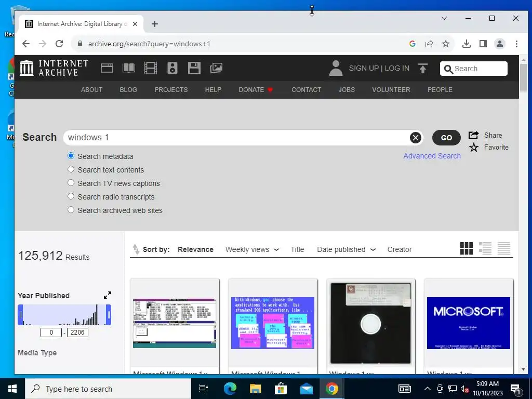Screen dimensions: 532x399
Task: Select Search text contents radio button
Action: (71, 169)
